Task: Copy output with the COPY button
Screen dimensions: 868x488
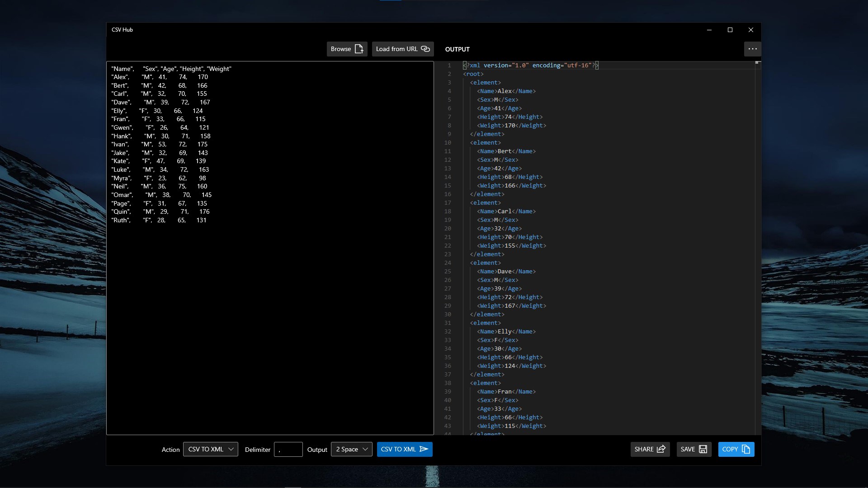Action: point(736,449)
